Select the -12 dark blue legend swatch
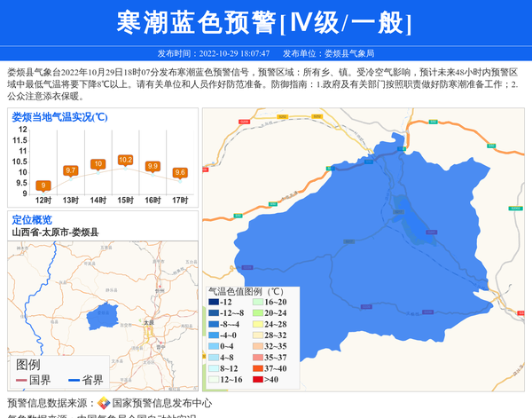The image size is (532, 418). [x=213, y=303]
